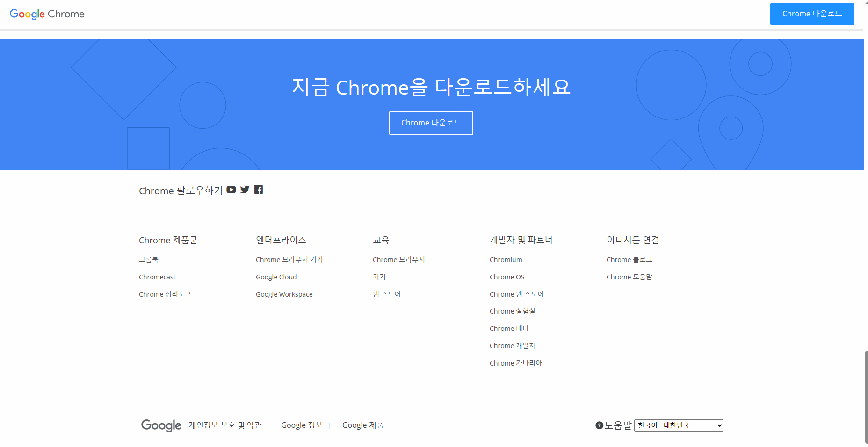Click the Google logo in the footer
Screen dimensions: 868x447
tap(161, 425)
